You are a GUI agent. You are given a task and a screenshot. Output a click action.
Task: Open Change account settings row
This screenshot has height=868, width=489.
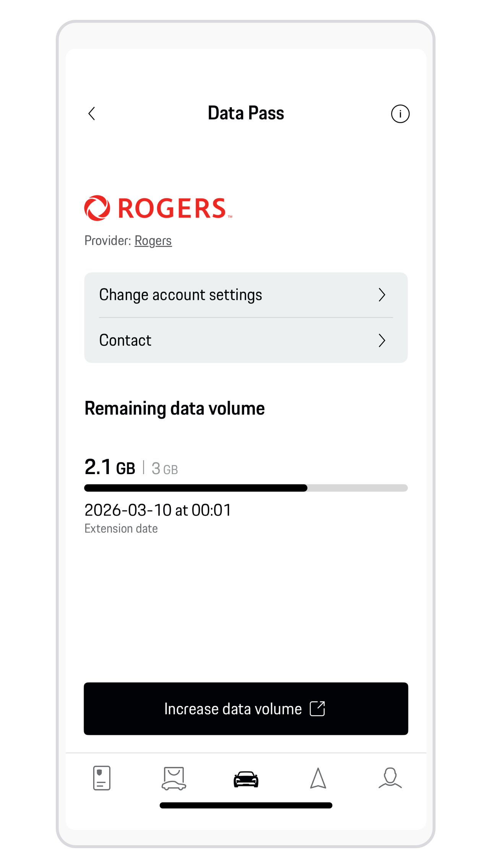click(x=180, y=295)
